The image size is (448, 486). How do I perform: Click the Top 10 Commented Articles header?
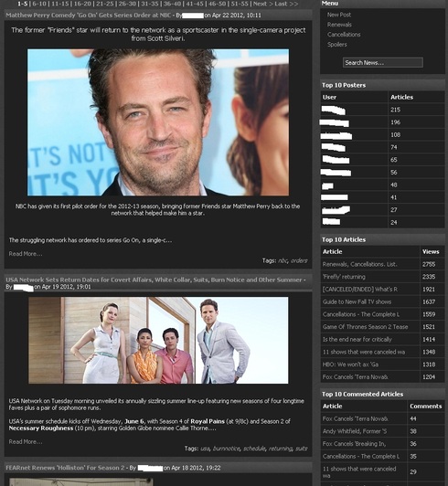coord(362,394)
